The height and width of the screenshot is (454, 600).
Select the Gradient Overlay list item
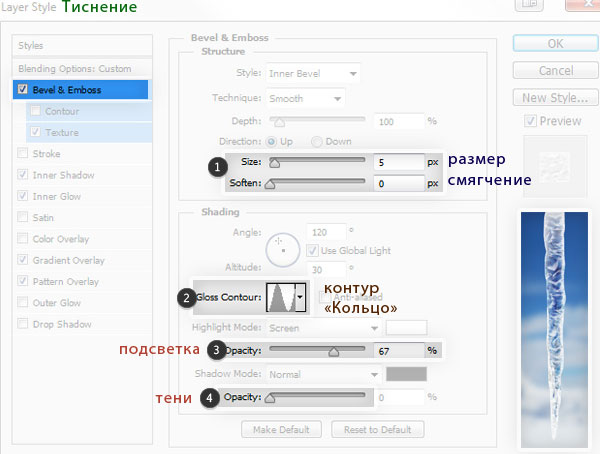pyautogui.click(x=68, y=260)
